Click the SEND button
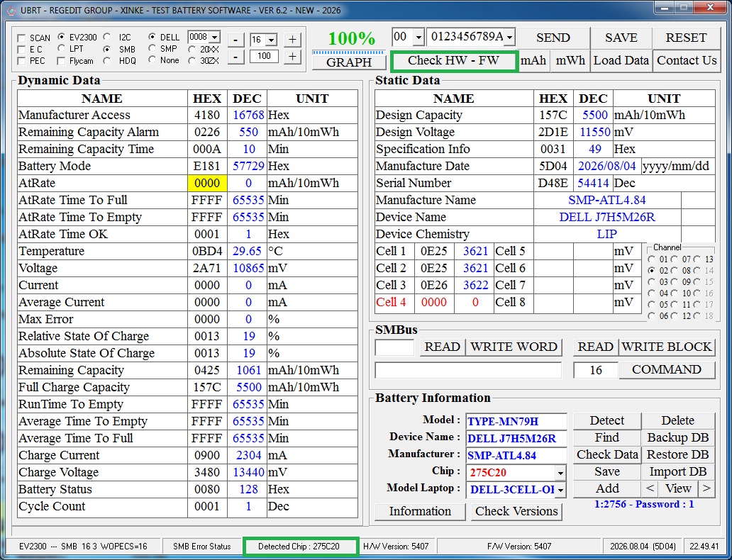Screen dimensions: 732x560 point(553,38)
